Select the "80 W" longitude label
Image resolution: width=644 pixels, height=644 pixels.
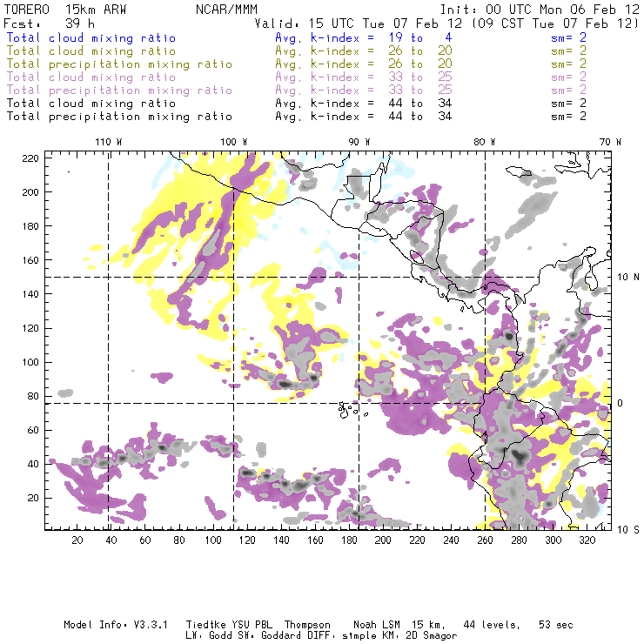pos(484,142)
